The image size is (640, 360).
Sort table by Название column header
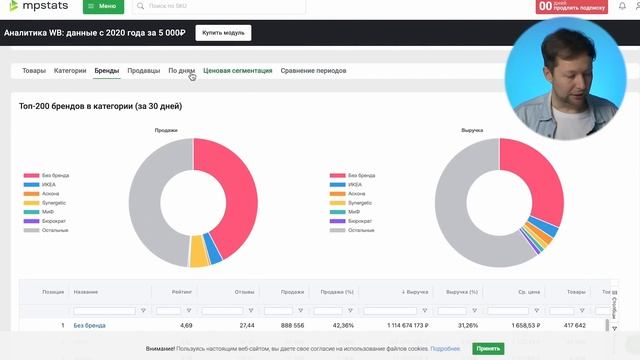tap(86, 292)
